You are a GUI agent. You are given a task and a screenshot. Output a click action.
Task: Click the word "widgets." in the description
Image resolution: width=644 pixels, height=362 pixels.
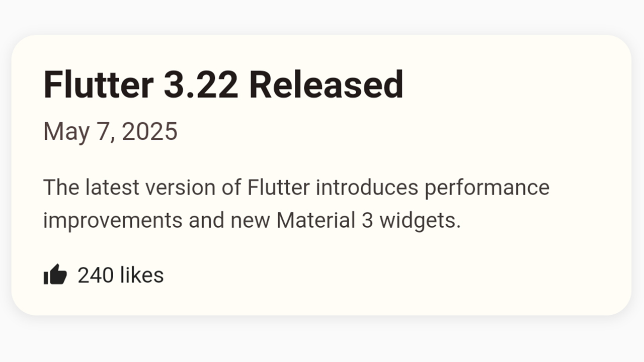tap(420, 221)
